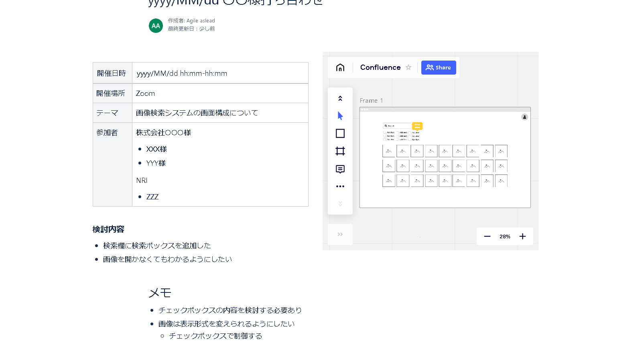Star the Confluence board as favorite
Screen dimensions: 644x347
click(x=408, y=67)
